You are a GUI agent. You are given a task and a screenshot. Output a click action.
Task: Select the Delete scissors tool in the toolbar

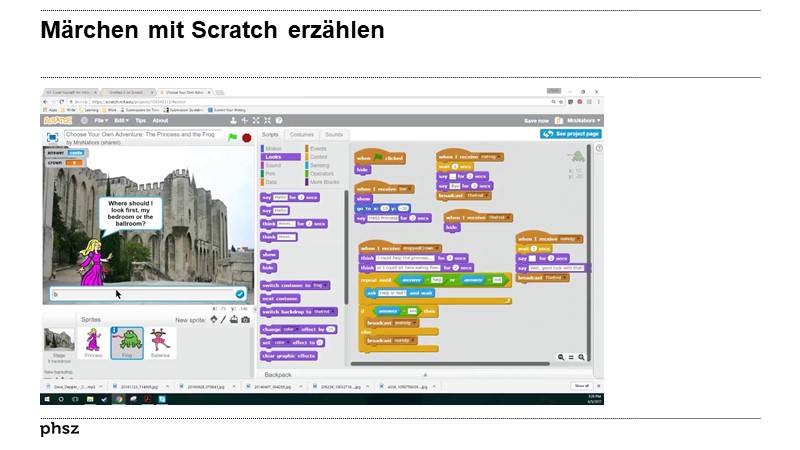244,120
